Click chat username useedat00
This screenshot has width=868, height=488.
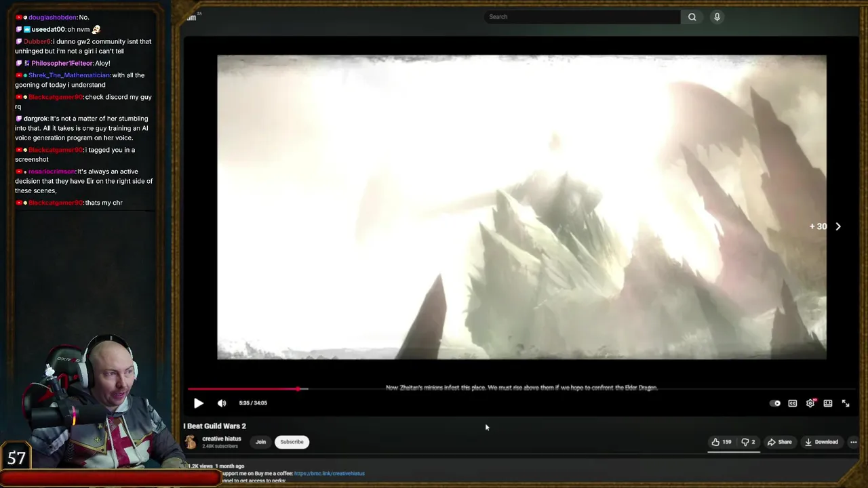pos(48,29)
